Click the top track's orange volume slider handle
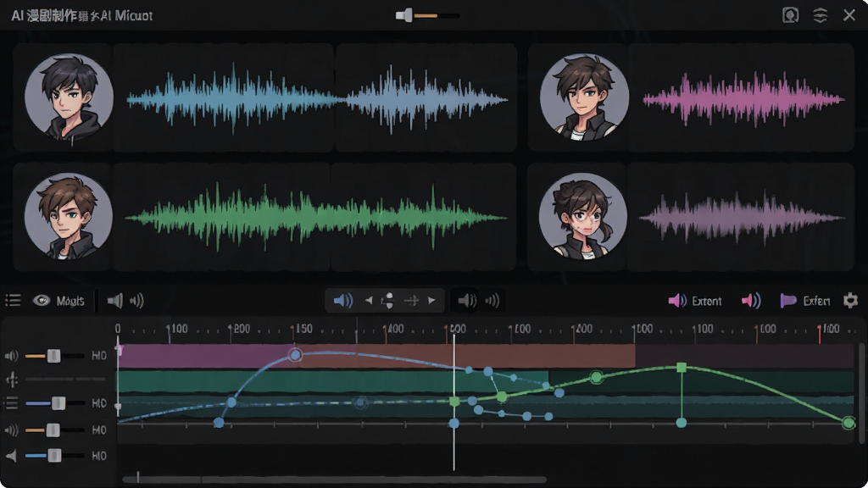868x488 pixels. click(53, 356)
